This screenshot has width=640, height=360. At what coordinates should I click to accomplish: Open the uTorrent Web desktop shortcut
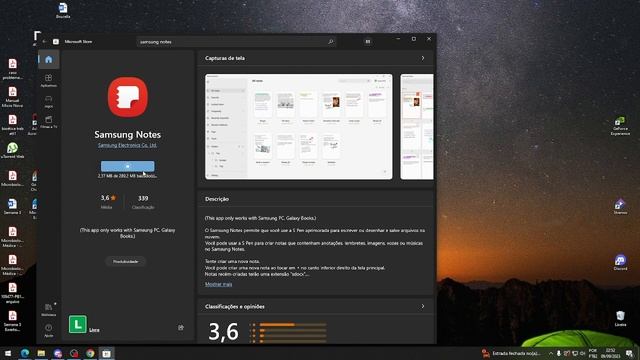coord(12,150)
